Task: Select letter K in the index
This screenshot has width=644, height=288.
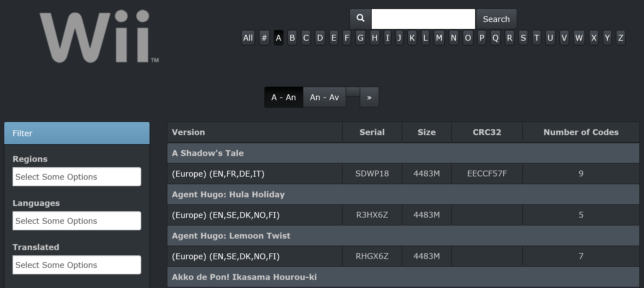Action: tap(412, 38)
